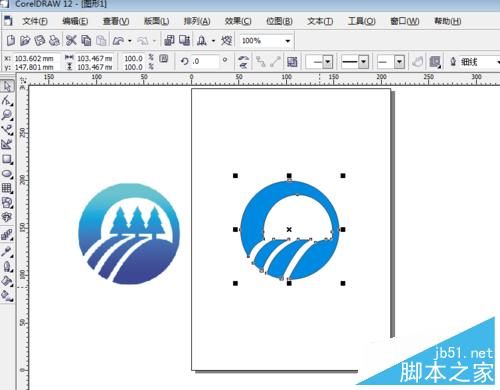Image resolution: width=500 pixels, height=390 pixels.
Task: Toggle the non-proportional scaling lock
Action: [163, 59]
